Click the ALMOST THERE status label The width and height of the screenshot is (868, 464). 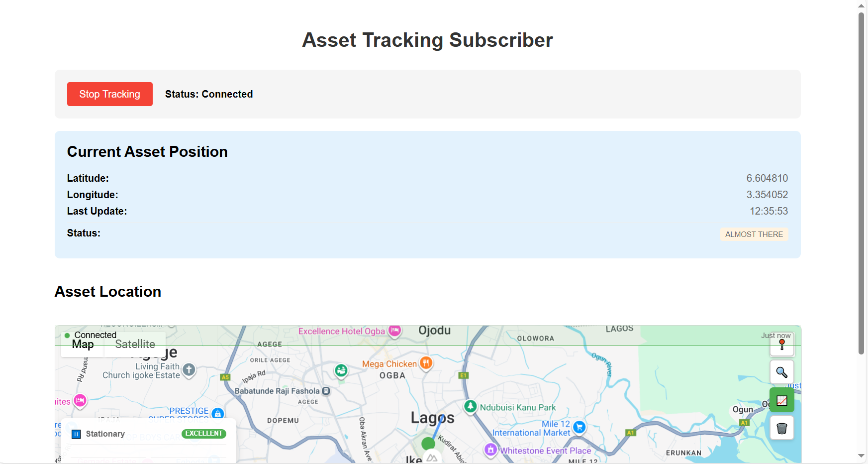tap(754, 234)
